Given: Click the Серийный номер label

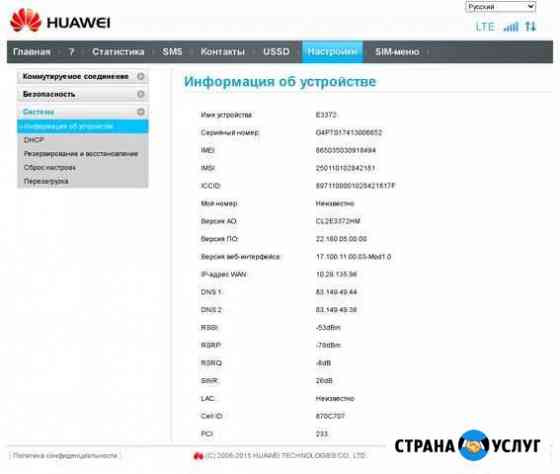Looking at the screenshot, I should coord(230,133).
